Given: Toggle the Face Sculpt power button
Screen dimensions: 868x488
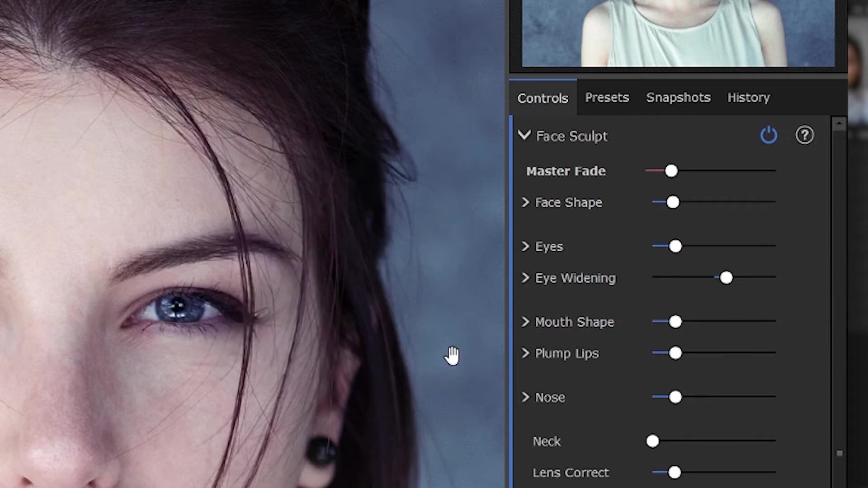Looking at the screenshot, I should 769,135.
